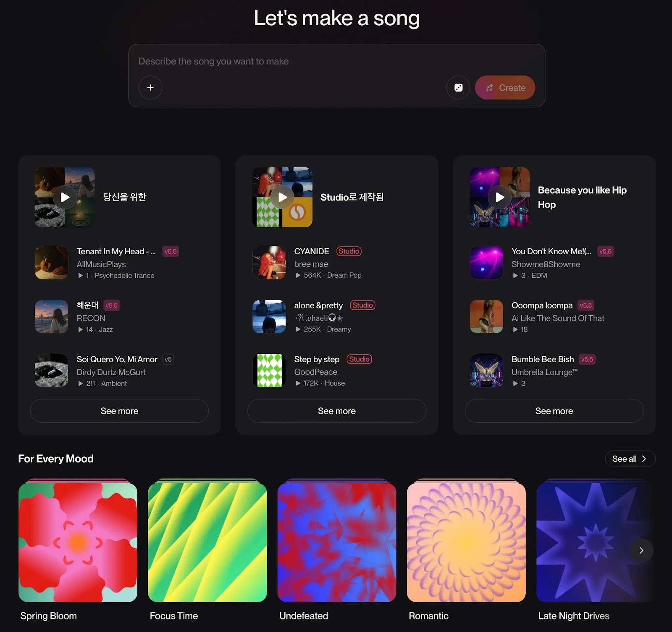Click the v5.5 badge next to You Don't Know Me
This screenshot has width=672, height=632.
605,252
